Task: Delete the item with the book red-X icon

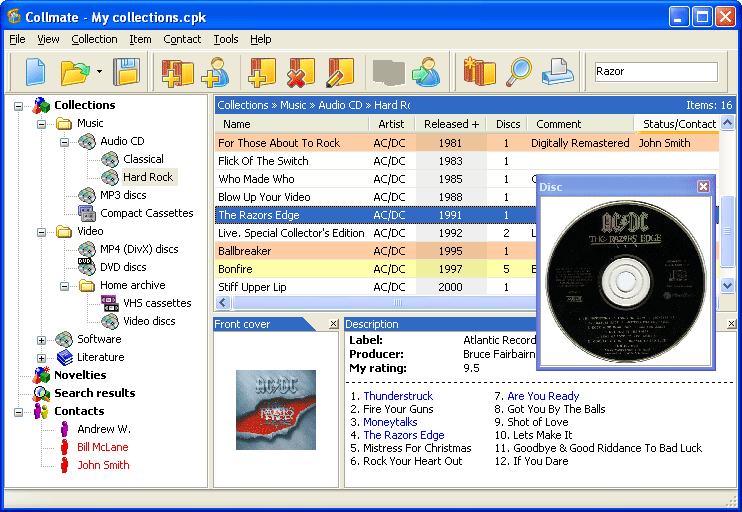Action: coord(300,72)
